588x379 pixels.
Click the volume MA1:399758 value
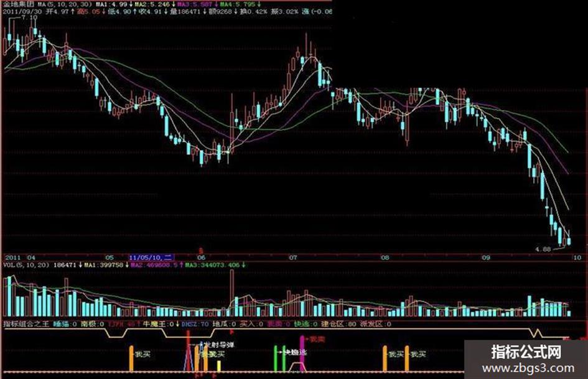pos(103,265)
